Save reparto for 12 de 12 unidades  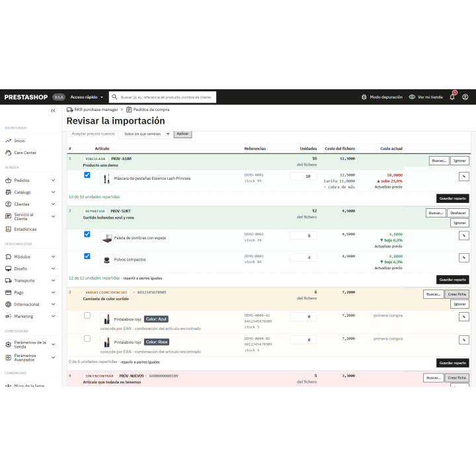453,280
